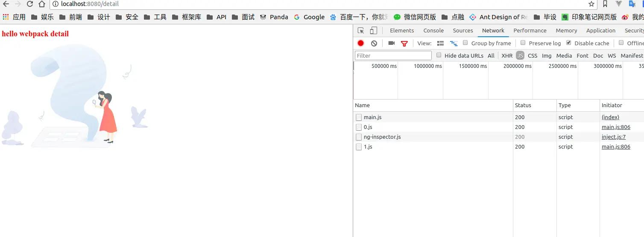Clear the network log
The image size is (644, 237).
374,43
